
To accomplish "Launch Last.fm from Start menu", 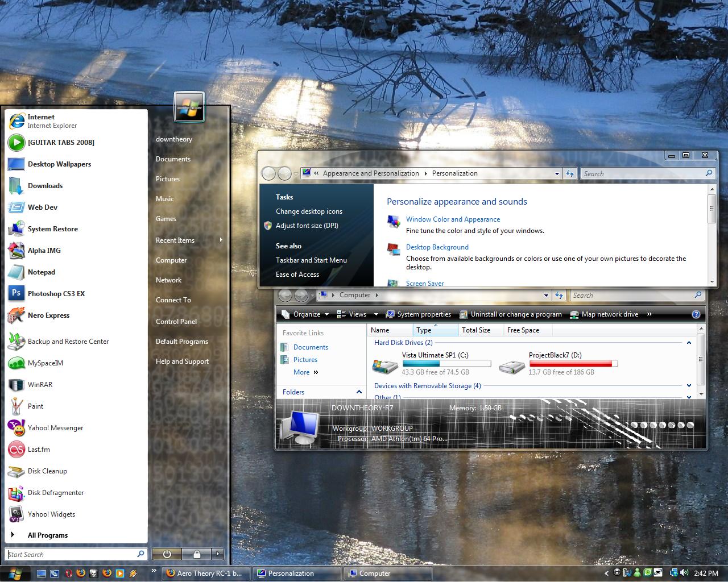I will (76, 450).
